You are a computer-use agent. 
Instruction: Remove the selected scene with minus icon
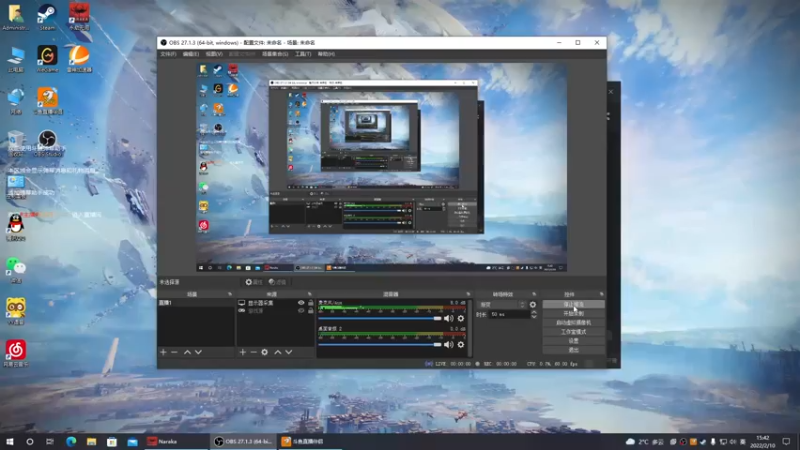174,352
